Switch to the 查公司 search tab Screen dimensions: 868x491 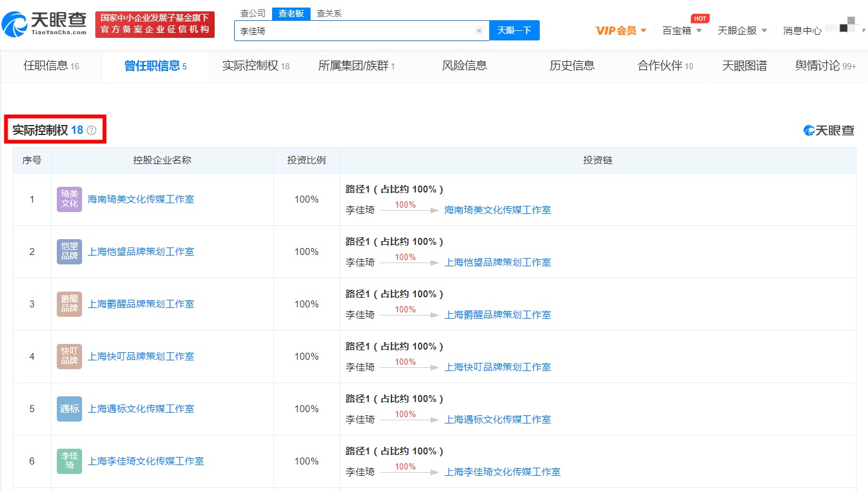[x=253, y=13]
